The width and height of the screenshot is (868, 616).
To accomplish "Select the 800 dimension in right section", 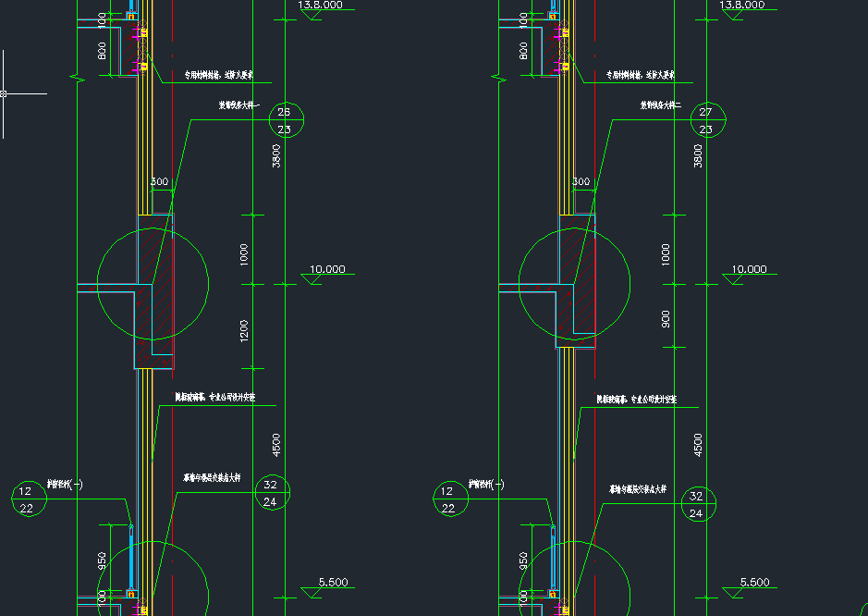I will [x=524, y=51].
